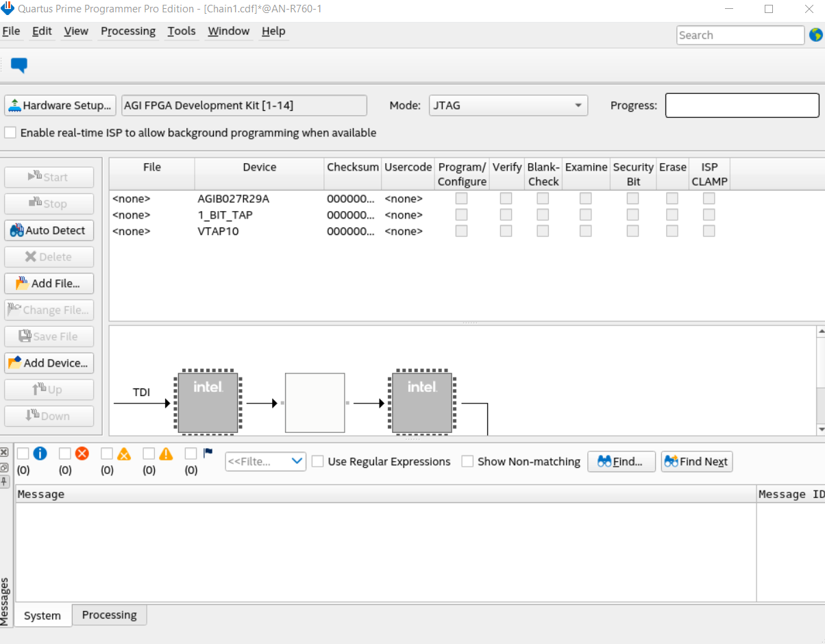The image size is (825, 644).
Task: Enable real-time ISP background programming
Action: point(11,133)
